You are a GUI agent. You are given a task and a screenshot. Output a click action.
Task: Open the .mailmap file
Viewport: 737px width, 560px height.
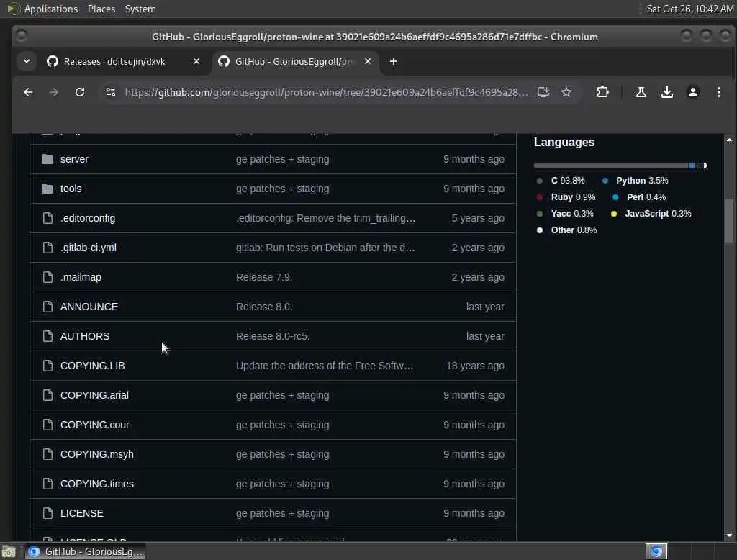point(81,277)
